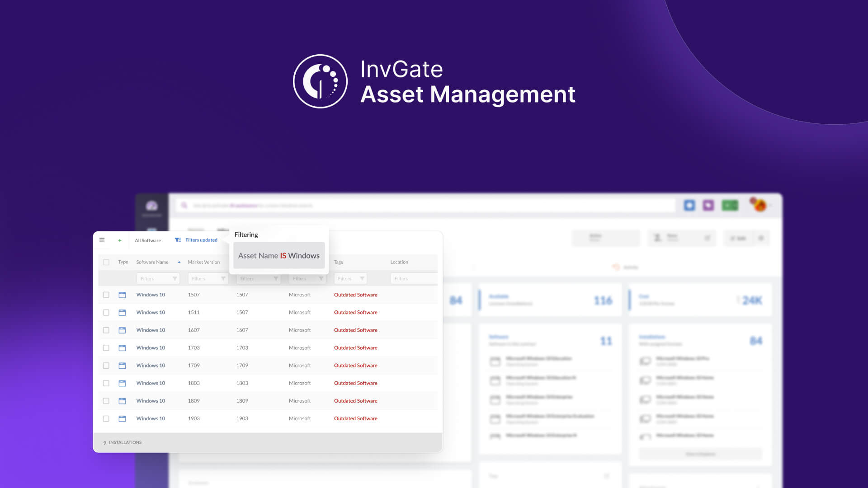Click the Software Name filter input
Image resolution: width=868 pixels, height=488 pixels.
pyautogui.click(x=158, y=279)
